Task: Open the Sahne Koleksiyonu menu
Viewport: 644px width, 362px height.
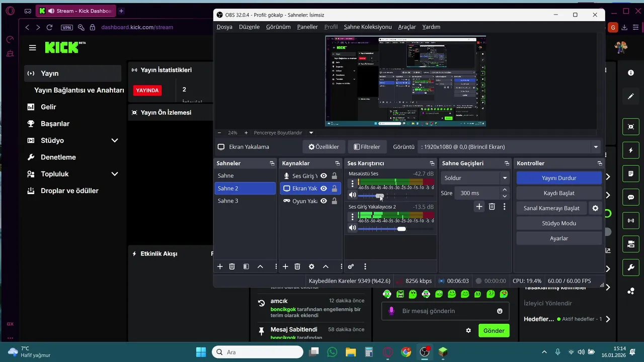Action: coord(368,27)
